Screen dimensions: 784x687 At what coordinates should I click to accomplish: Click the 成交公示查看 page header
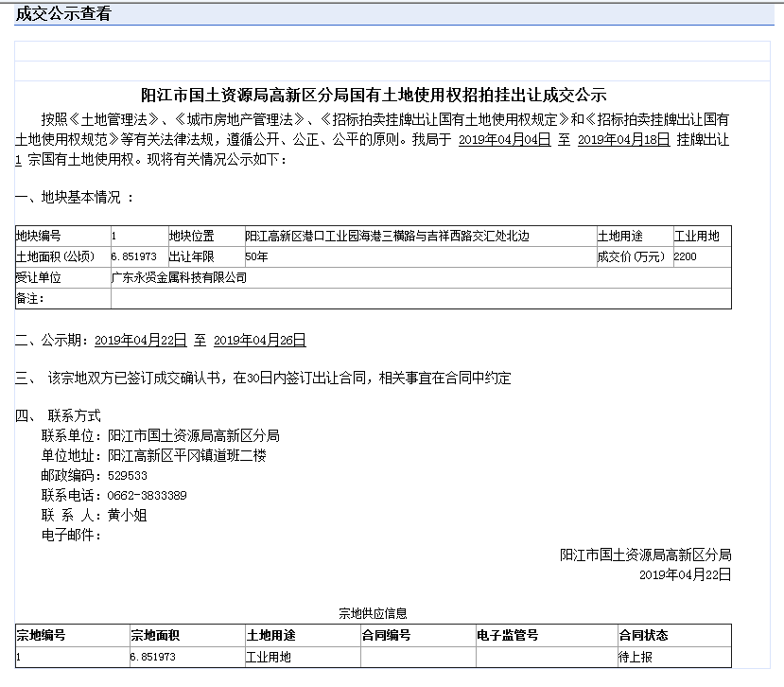point(63,13)
